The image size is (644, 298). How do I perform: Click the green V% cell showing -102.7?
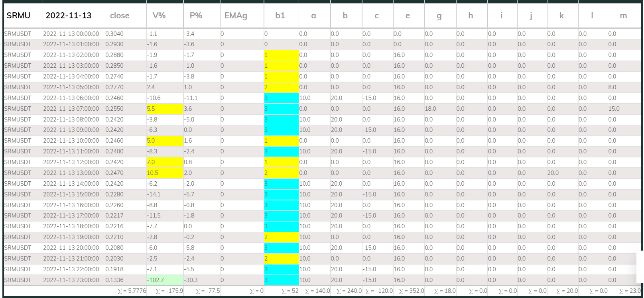coord(164,280)
